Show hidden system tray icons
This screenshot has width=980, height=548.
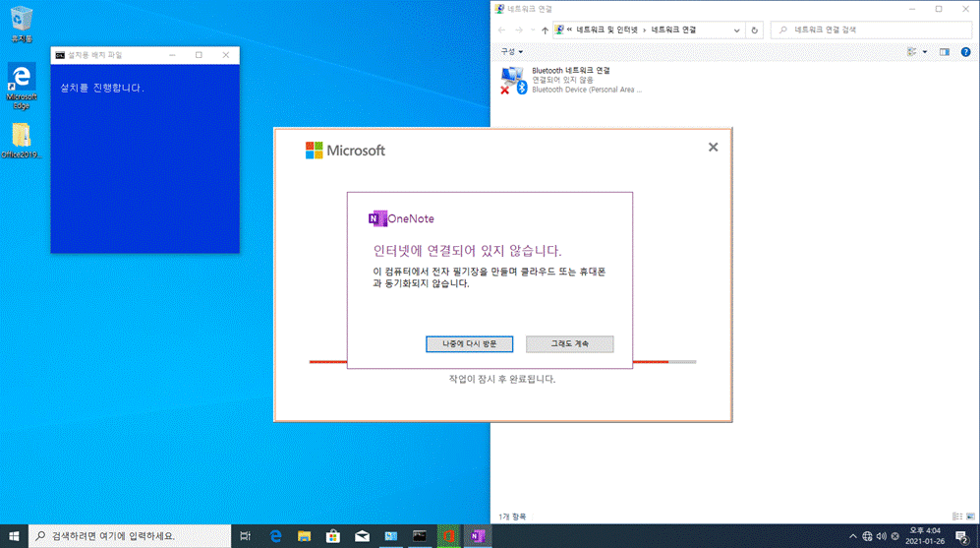click(x=852, y=536)
